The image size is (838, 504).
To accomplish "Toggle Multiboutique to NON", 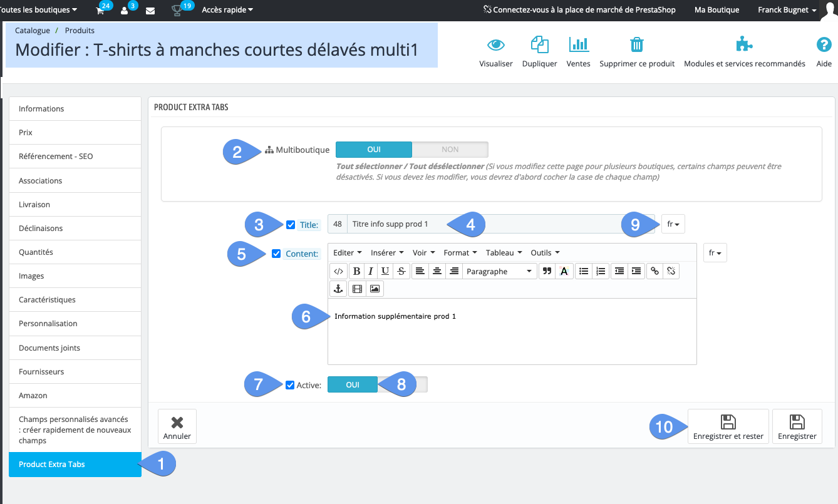I will [x=450, y=149].
